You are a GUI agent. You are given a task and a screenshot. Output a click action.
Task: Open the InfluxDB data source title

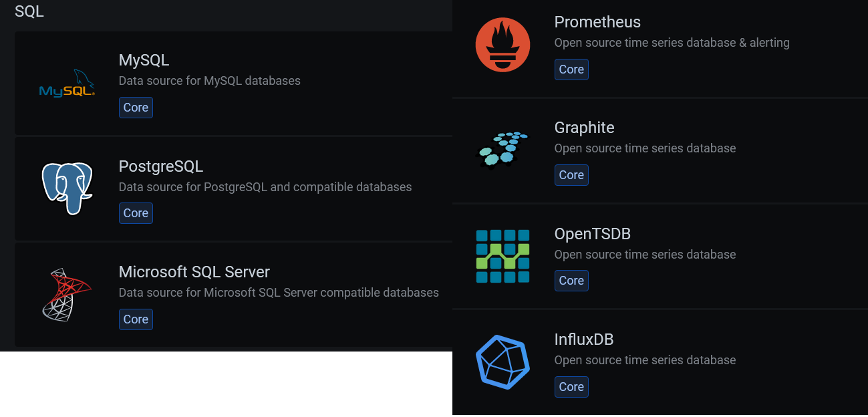[583, 339]
